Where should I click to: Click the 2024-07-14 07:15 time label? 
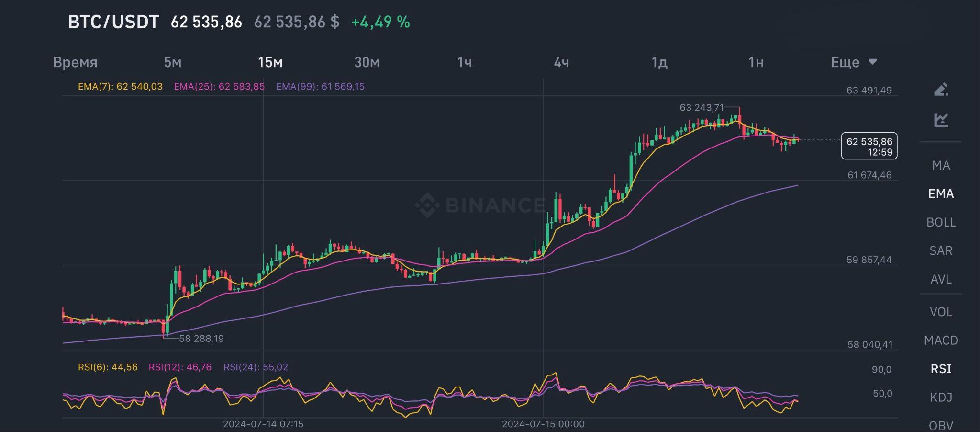[x=263, y=424]
